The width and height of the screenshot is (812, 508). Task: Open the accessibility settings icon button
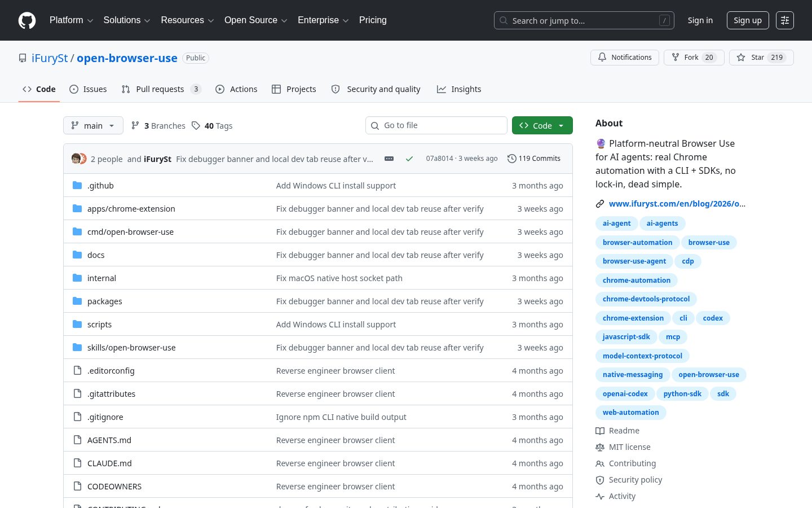(x=785, y=20)
